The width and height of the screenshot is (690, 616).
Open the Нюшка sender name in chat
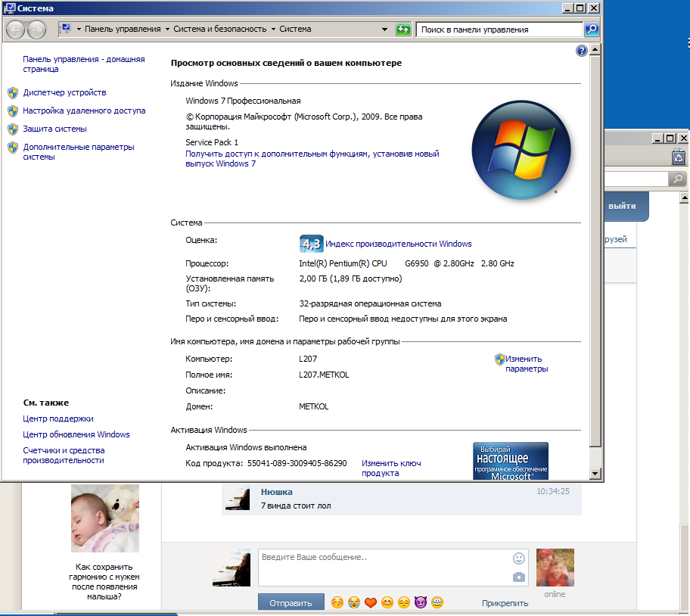click(277, 492)
